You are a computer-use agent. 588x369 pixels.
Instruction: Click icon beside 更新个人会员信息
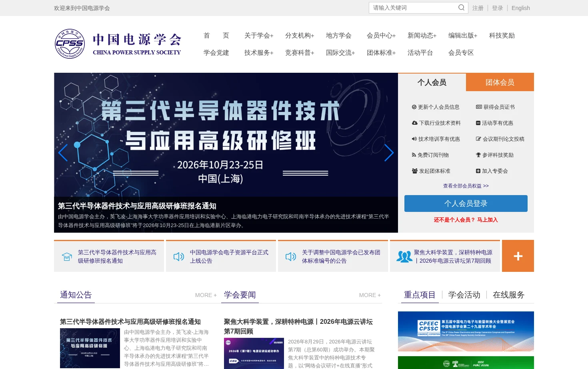coord(414,107)
